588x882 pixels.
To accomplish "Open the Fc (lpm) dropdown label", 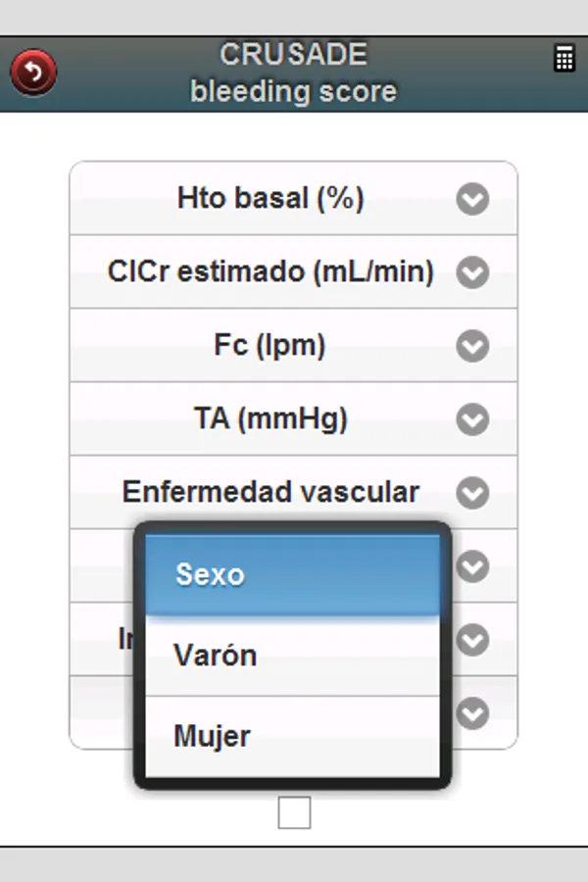I will pos(270,346).
